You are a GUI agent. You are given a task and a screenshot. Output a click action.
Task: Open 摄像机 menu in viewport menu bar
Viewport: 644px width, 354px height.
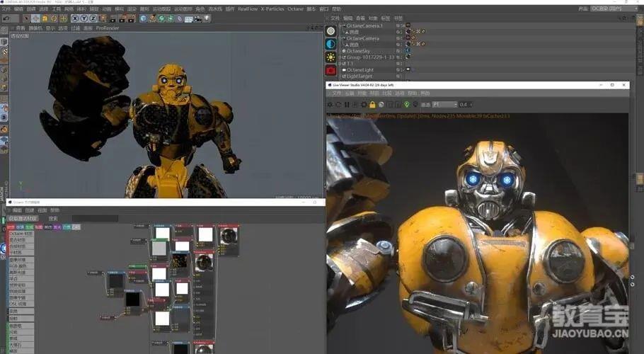(x=35, y=28)
